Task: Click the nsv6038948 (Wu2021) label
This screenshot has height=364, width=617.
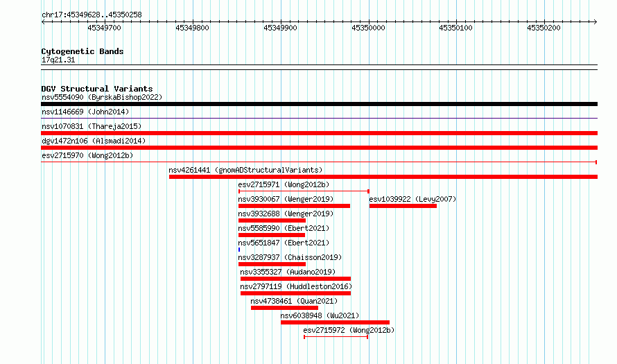Action: click(x=320, y=315)
